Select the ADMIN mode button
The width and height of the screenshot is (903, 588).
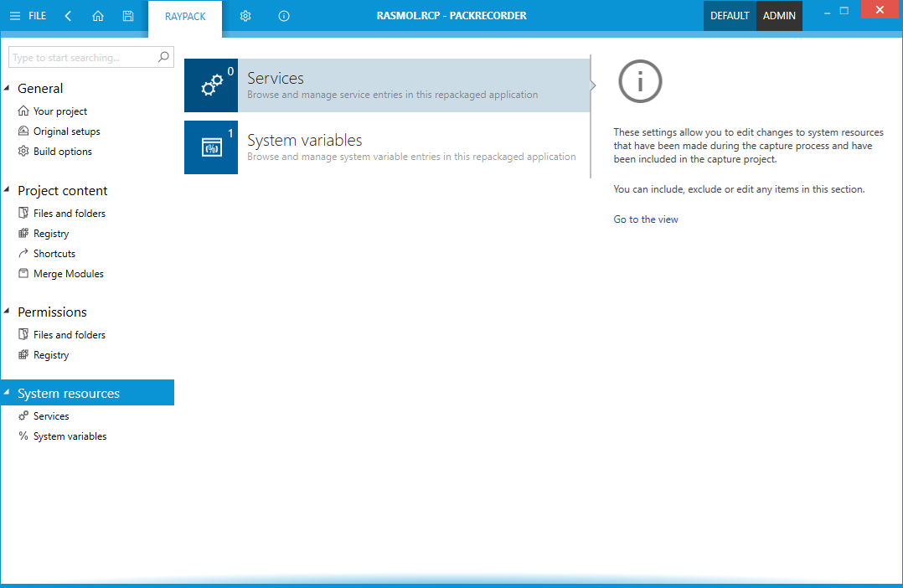coord(779,16)
